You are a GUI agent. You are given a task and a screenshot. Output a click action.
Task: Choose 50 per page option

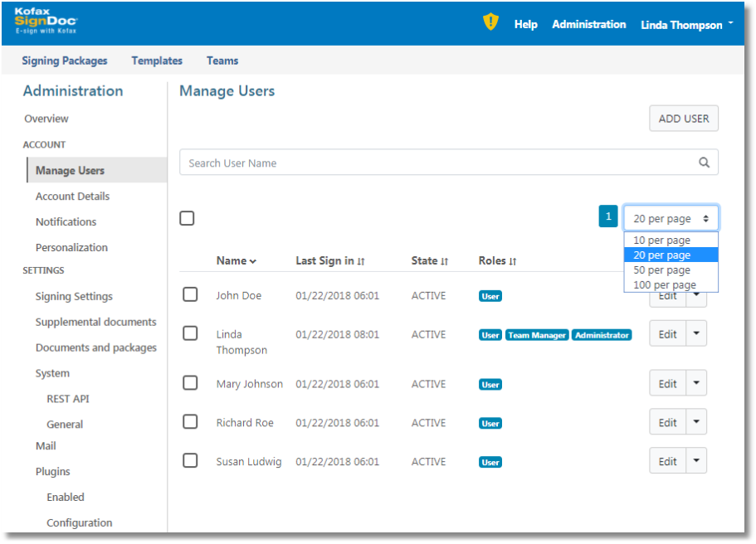point(661,270)
